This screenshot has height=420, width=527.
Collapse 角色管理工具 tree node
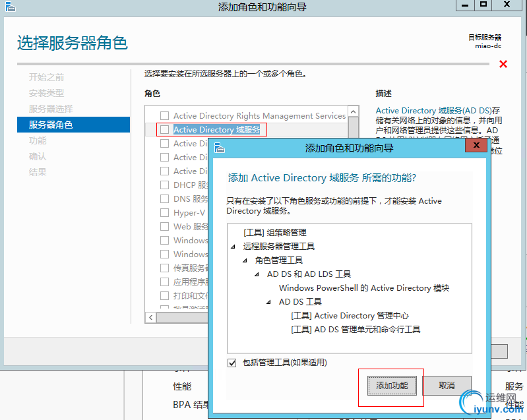pyautogui.click(x=245, y=260)
